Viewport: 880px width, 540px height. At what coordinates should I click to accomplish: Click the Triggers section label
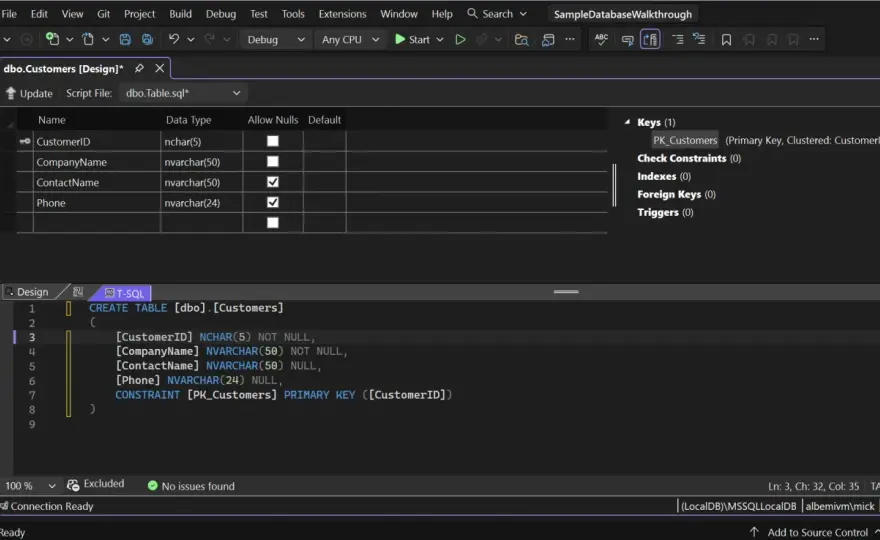point(658,212)
